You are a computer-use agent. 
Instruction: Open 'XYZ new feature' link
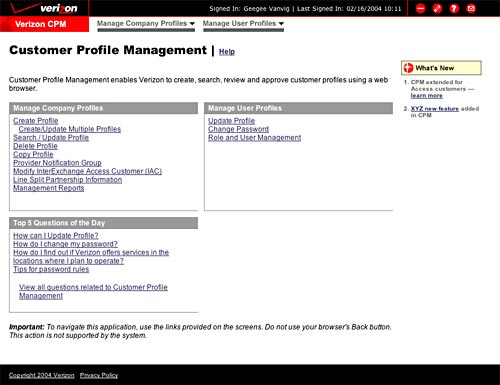pos(435,109)
